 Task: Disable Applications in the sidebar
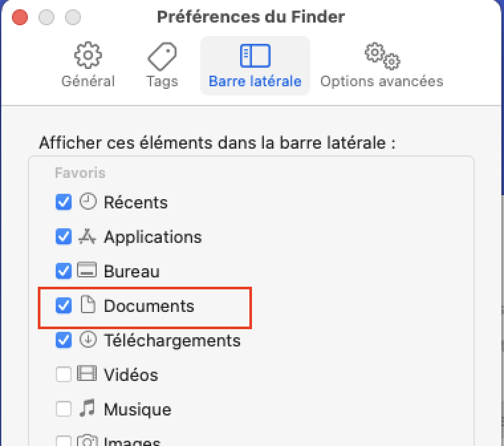(x=64, y=236)
